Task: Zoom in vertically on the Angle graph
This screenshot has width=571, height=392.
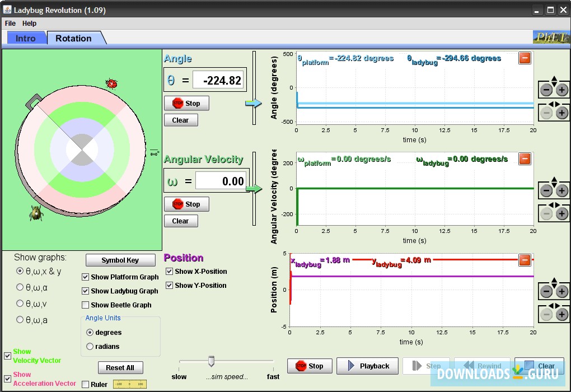Action: point(561,90)
